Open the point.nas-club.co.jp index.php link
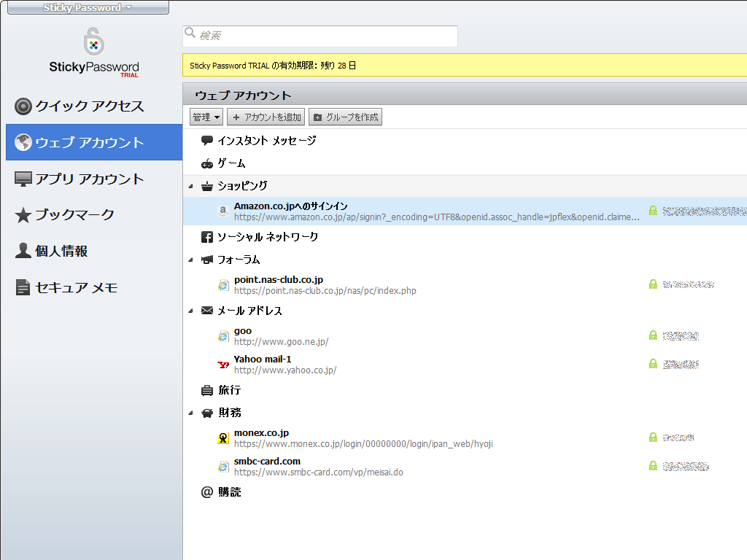Viewport: 747px width, 560px height. tap(325, 291)
